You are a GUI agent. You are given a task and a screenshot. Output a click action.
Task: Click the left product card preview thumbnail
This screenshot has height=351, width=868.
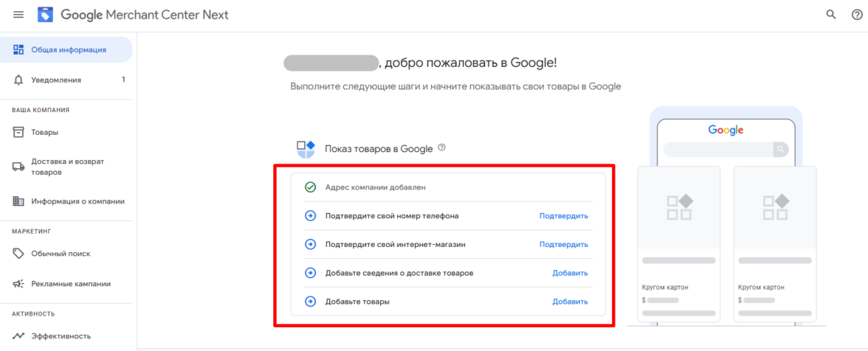click(679, 207)
